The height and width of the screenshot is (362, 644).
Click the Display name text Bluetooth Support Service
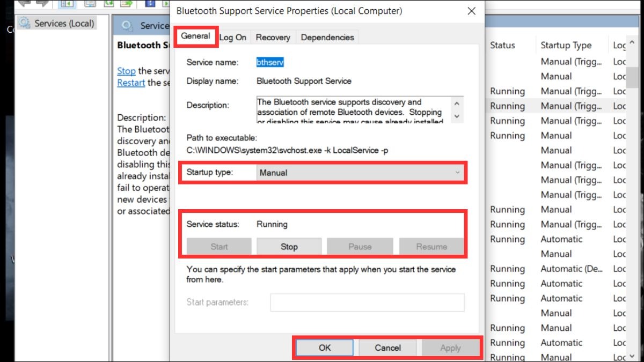(304, 81)
